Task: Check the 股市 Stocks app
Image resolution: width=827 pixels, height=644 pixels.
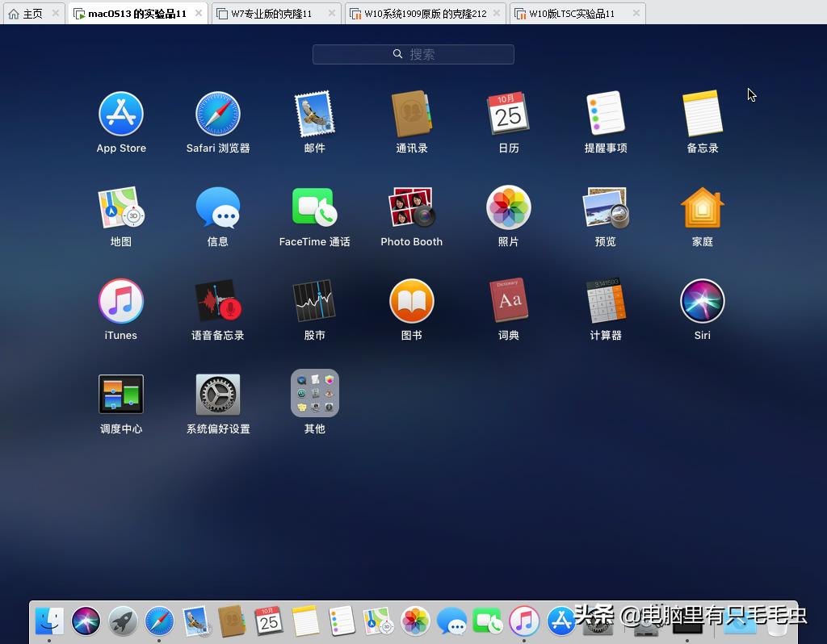Action: pyautogui.click(x=314, y=300)
